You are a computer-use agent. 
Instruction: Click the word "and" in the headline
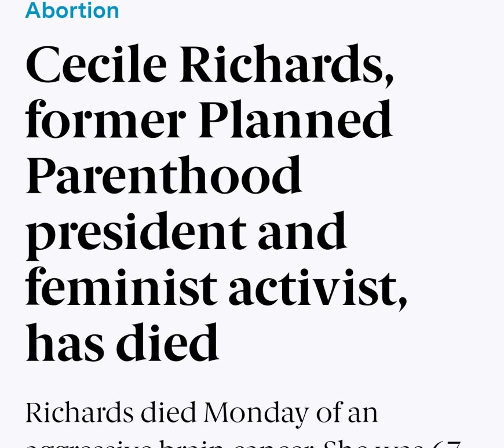tap(302, 232)
